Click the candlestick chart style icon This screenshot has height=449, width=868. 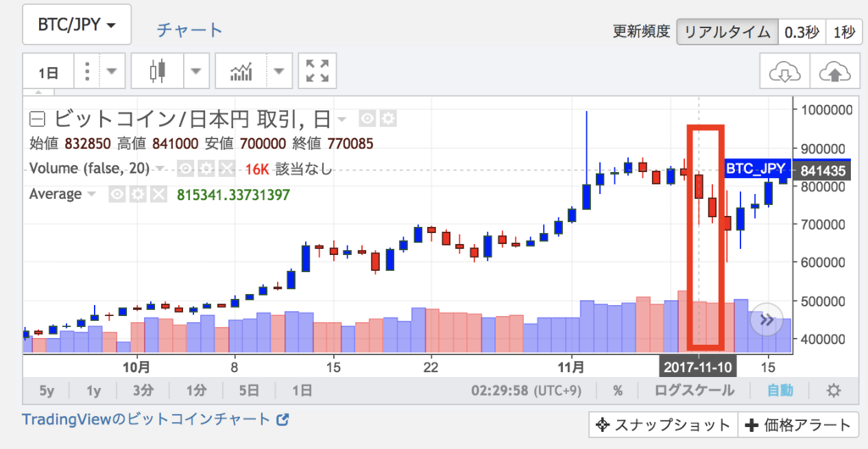(158, 71)
